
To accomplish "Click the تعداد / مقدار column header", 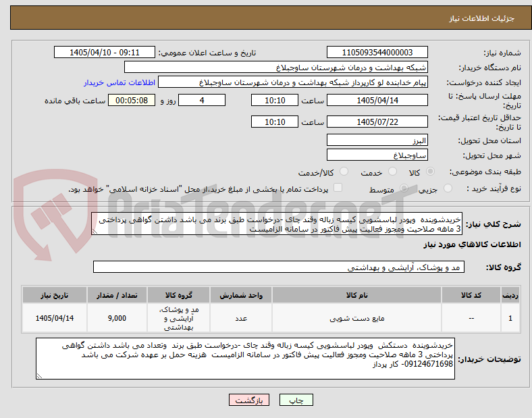I will click(x=117, y=295).
